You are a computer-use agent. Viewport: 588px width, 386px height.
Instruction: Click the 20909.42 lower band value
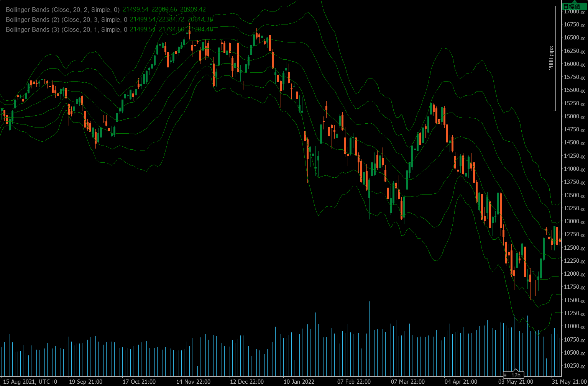[193, 10]
